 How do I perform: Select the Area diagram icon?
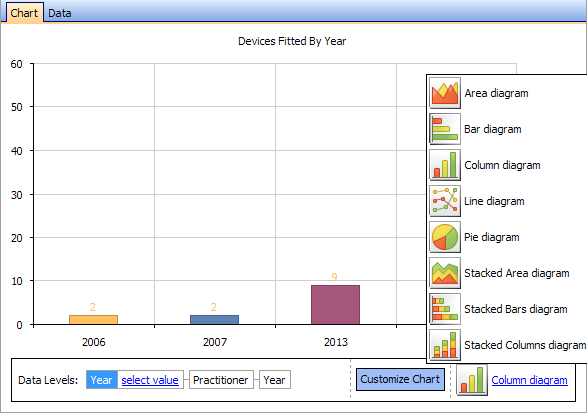(445, 93)
